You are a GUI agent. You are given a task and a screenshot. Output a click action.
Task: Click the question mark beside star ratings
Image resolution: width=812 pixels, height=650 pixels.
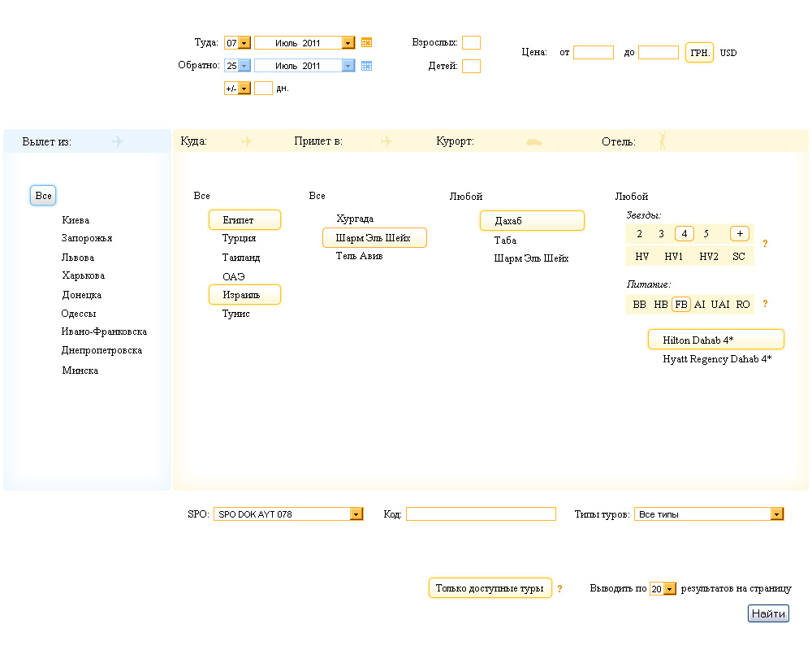pyautogui.click(x=765, y=243)
